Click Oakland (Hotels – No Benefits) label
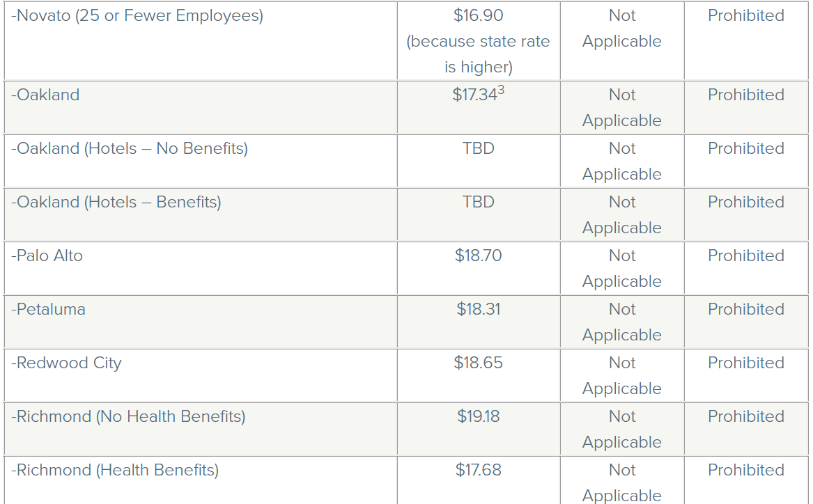 pos(130,149)
